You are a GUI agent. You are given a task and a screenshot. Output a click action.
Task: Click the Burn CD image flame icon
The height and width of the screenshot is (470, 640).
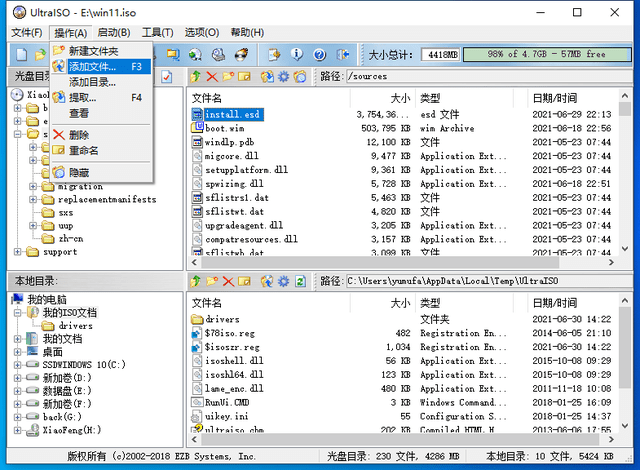point(242,54)
